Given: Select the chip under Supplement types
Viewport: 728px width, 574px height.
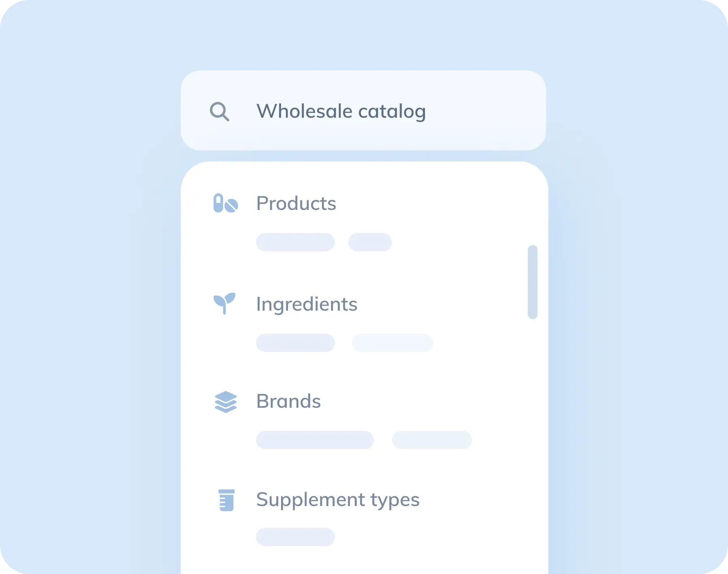Looking at the screenshot, I should point(295,537).
